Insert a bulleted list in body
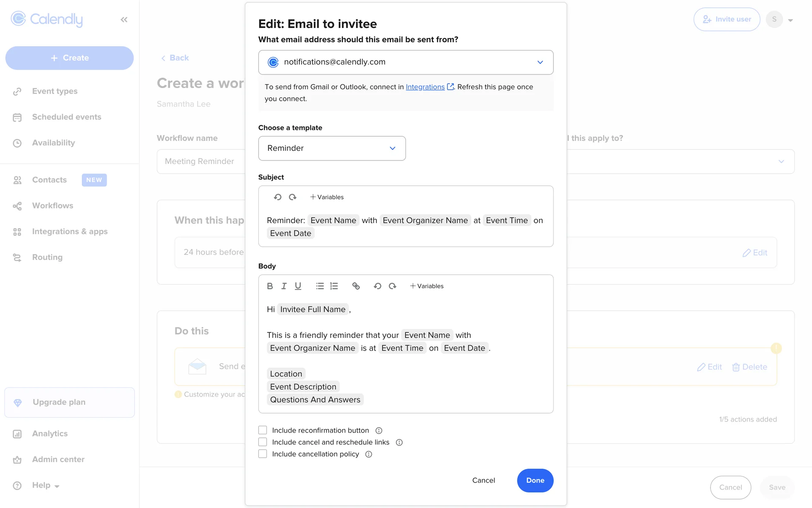The height and width of the screenshot is (508, 812). click(x=320, y=286)
